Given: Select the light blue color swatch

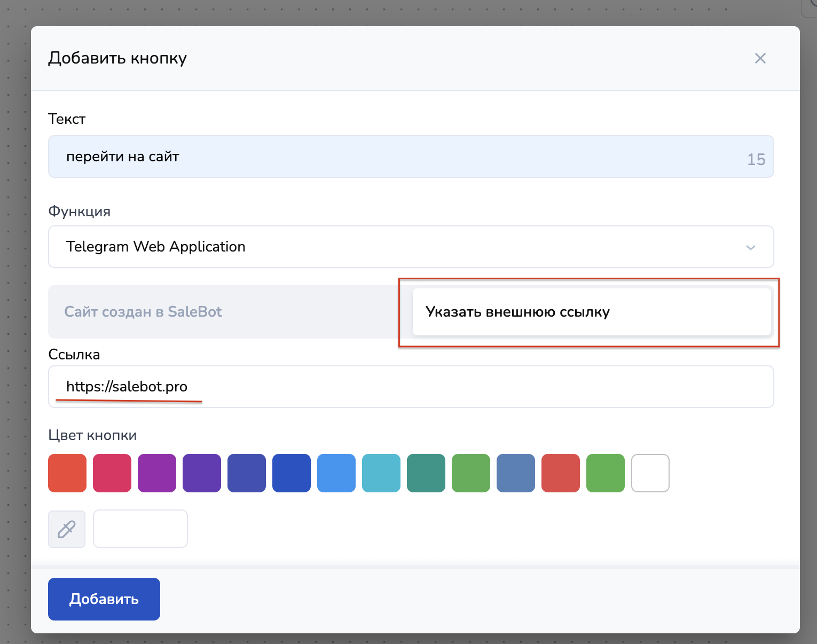Looking at the screenshot, I should tap(336, 473).
